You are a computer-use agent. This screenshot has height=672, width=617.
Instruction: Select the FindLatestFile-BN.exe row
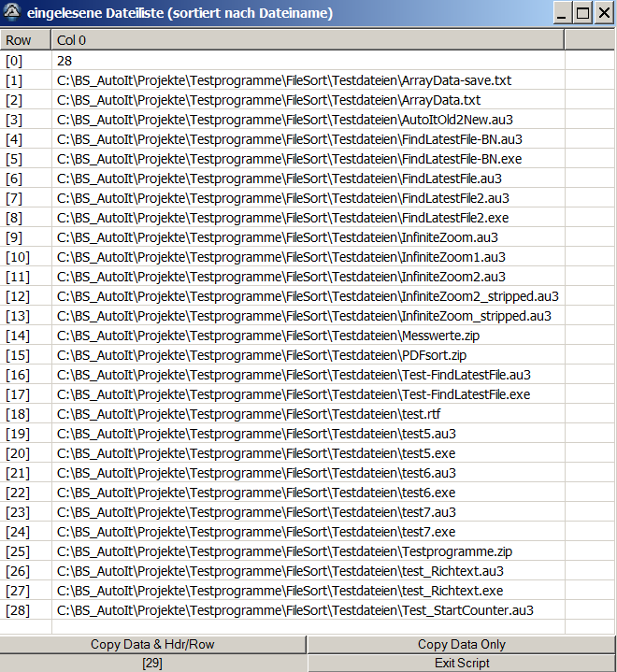tap(289, 159)
